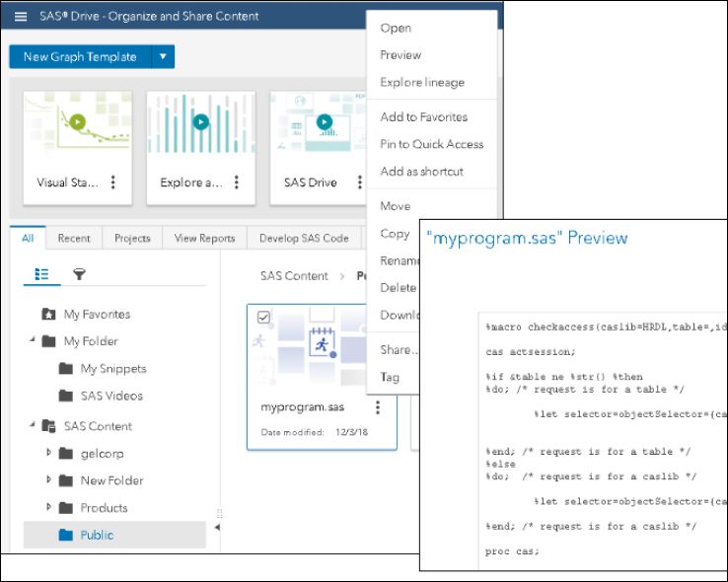Click the "myprogram.sas" Preview title

pyautogui.click(x=527, y=238)
